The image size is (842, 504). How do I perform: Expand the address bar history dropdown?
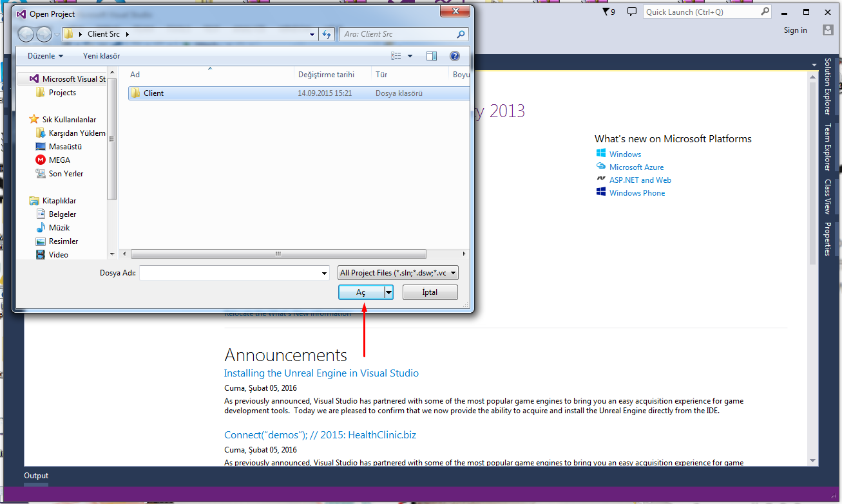pos(312,34)
